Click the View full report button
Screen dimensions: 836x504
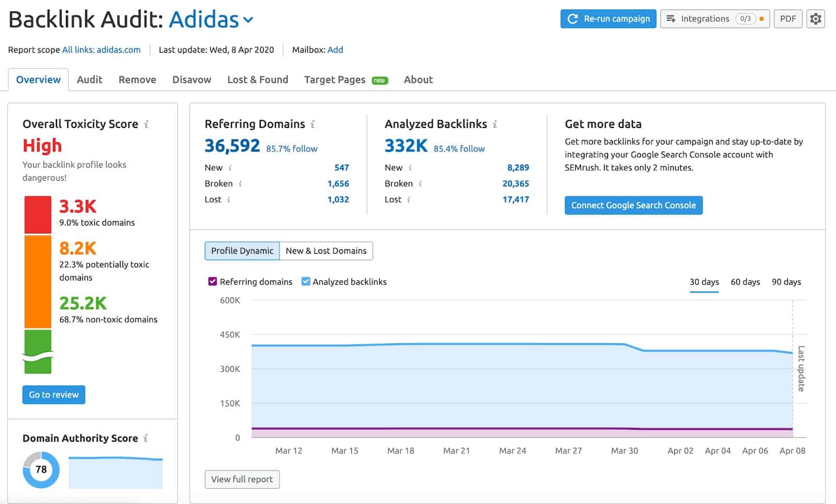(x=242, y=479)
